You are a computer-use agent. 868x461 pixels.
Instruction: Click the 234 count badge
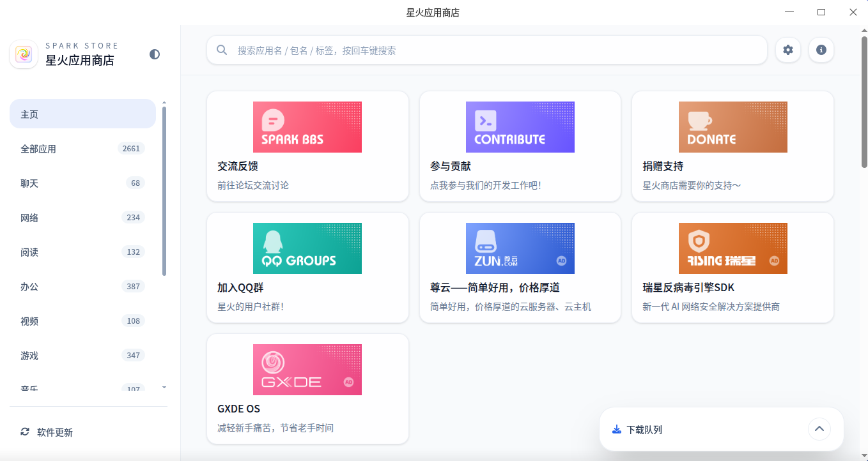134,218
